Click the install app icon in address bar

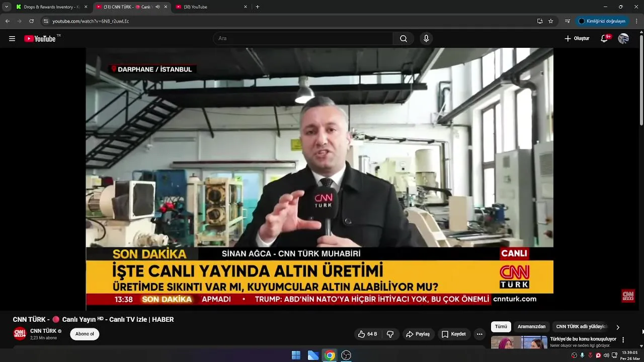[x=540, y=21]
